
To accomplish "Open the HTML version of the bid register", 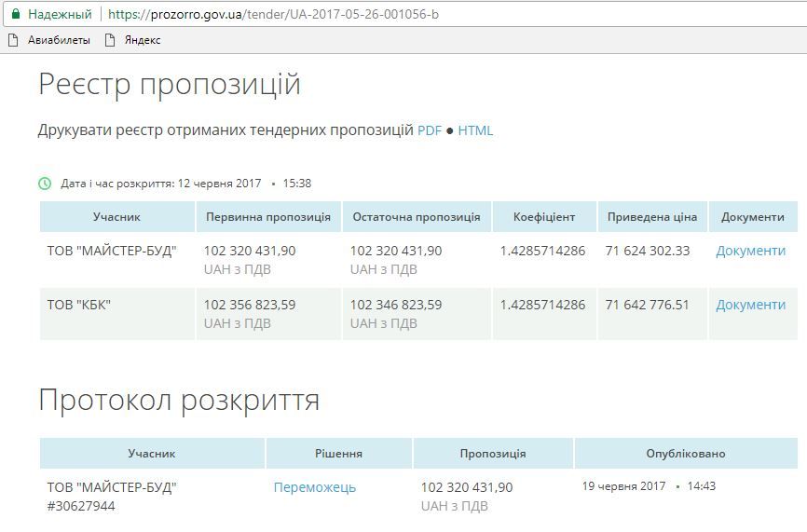I will pos(475,130).
